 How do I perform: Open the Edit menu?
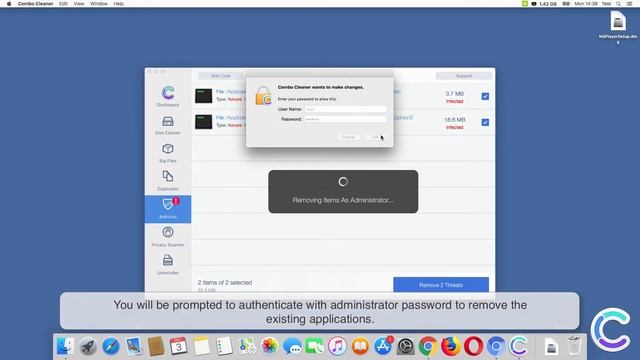point(63,4)
